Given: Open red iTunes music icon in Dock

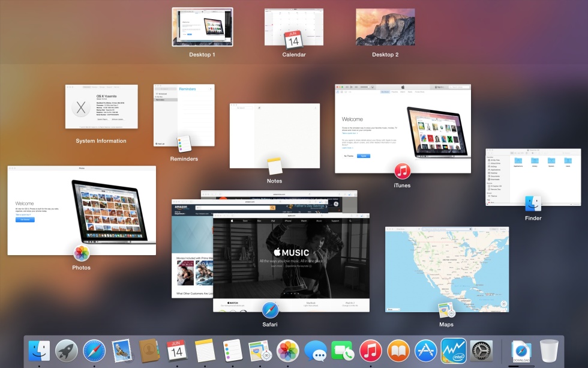Looking at the screenshot, I should (371, 351).
